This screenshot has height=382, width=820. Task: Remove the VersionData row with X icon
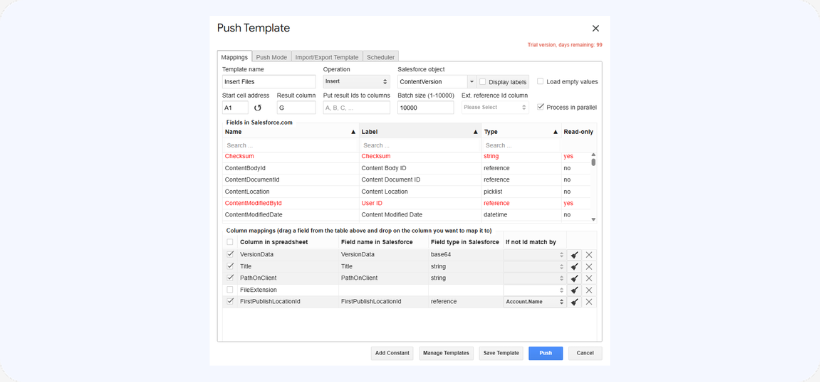[x=589, y=255]
